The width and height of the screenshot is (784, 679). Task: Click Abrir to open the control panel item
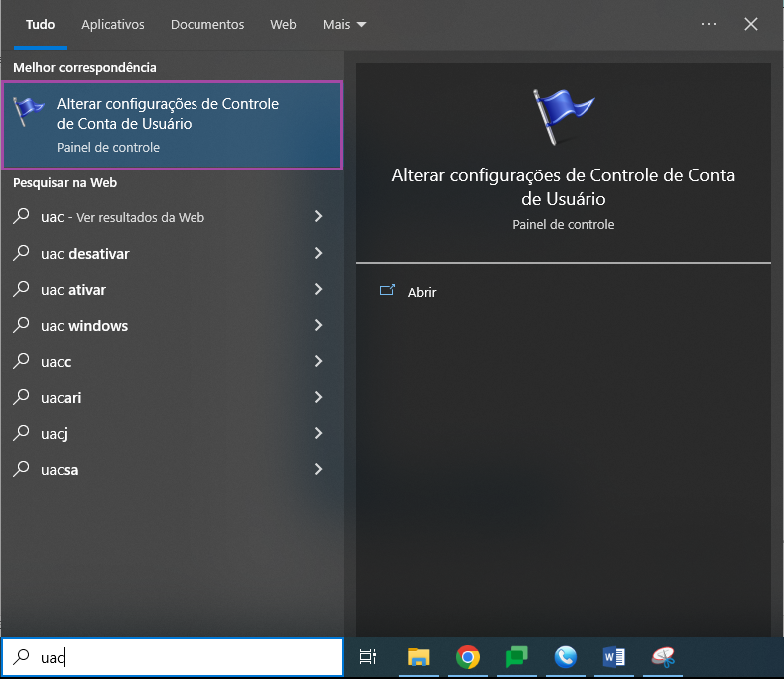422,292
